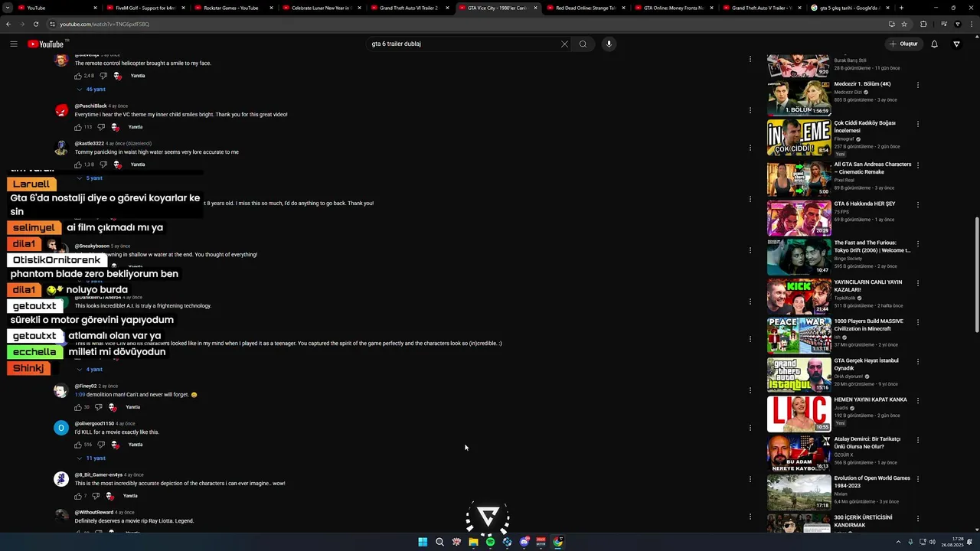980x551 pixels.
Task: Open a new browser tab
Action: pyautogui.click(x=901, y=8)
